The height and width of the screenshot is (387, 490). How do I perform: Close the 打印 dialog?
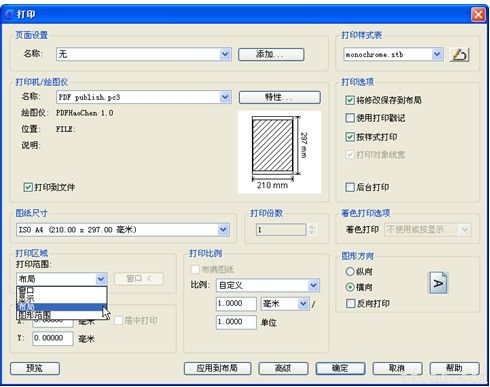(x=478, y=15)
